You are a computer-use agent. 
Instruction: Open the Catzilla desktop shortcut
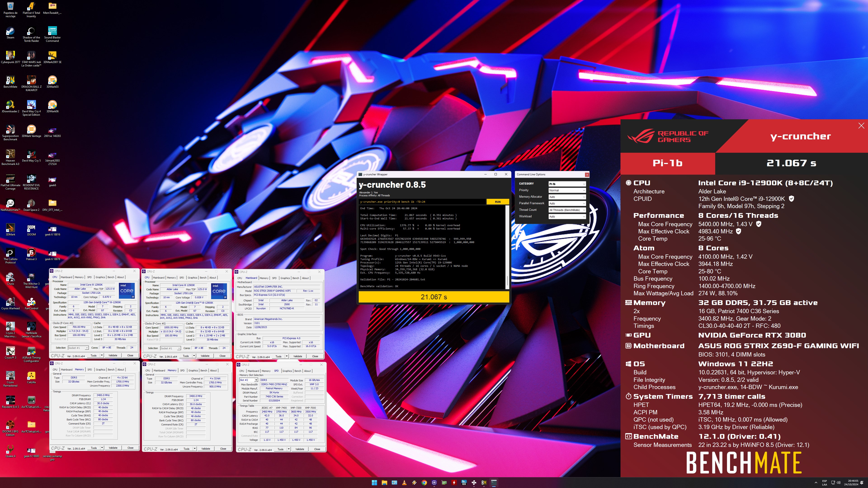tap(31, 378)
